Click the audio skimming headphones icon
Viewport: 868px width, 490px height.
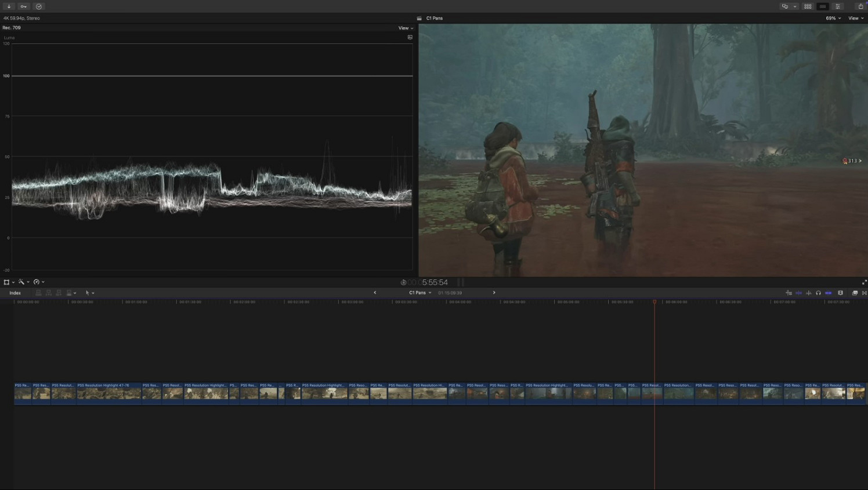coord(818,293)
